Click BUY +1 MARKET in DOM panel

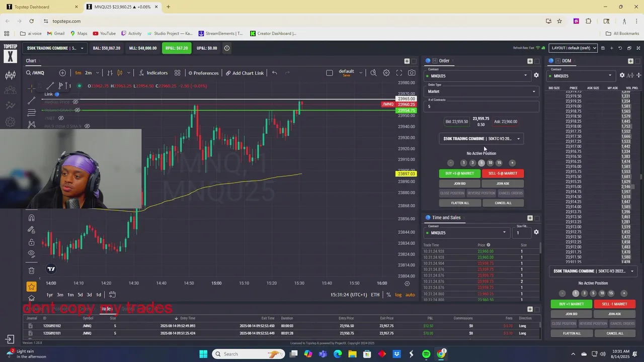572,304
